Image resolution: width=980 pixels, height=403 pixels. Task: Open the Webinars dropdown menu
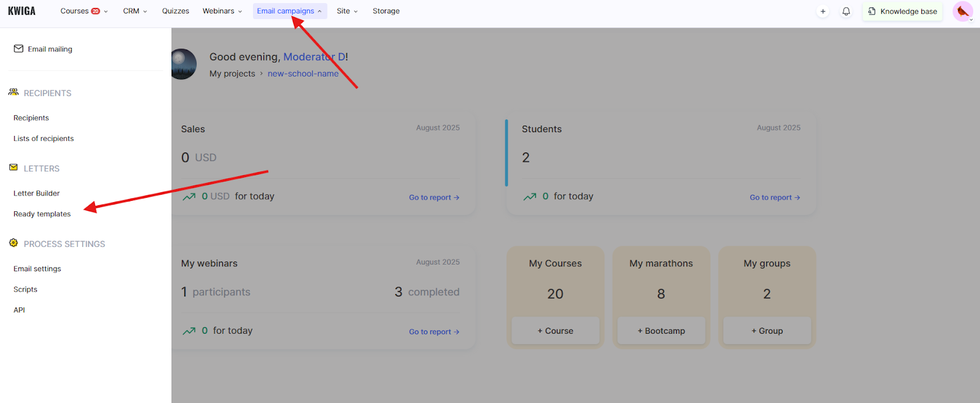[222, 11]
